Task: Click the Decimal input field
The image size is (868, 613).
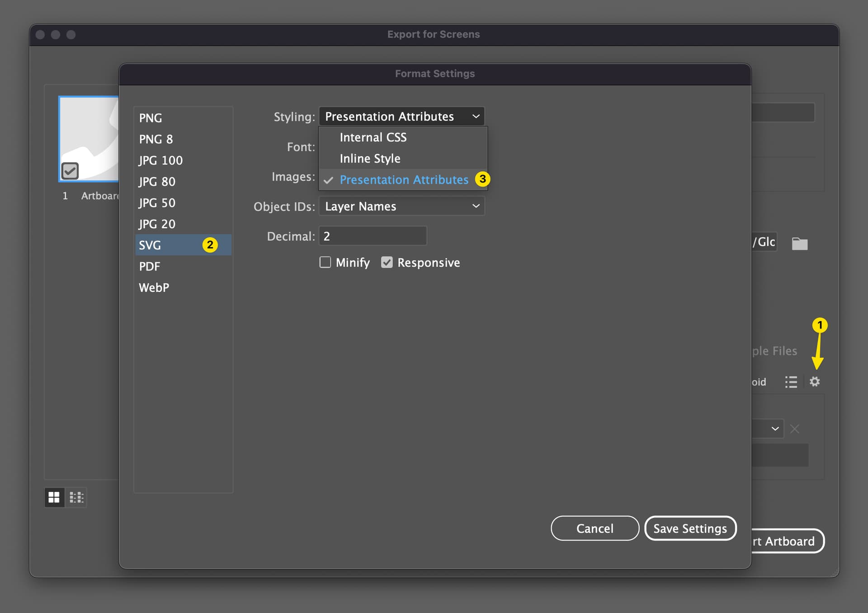Action: click(373, 236)
